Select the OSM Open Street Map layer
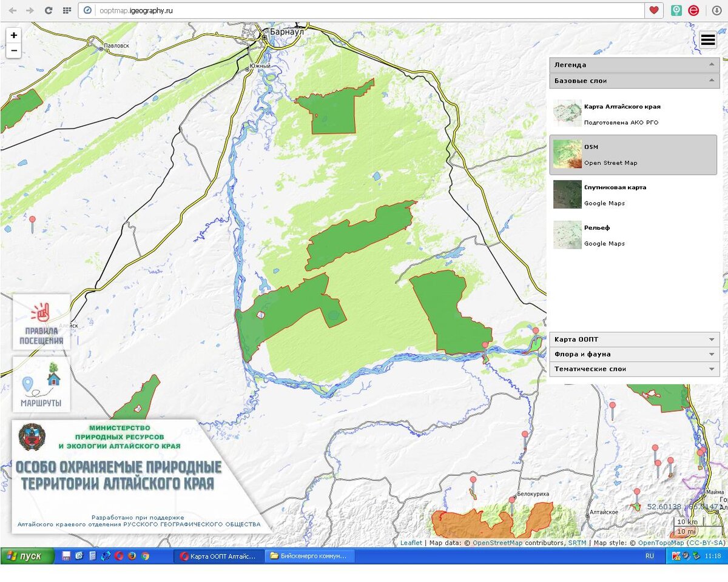The image size is (728, 582). point(633,155)
